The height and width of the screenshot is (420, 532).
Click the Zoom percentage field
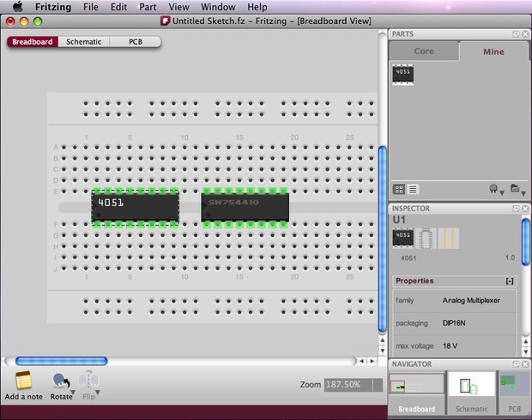tap(348, 385)
